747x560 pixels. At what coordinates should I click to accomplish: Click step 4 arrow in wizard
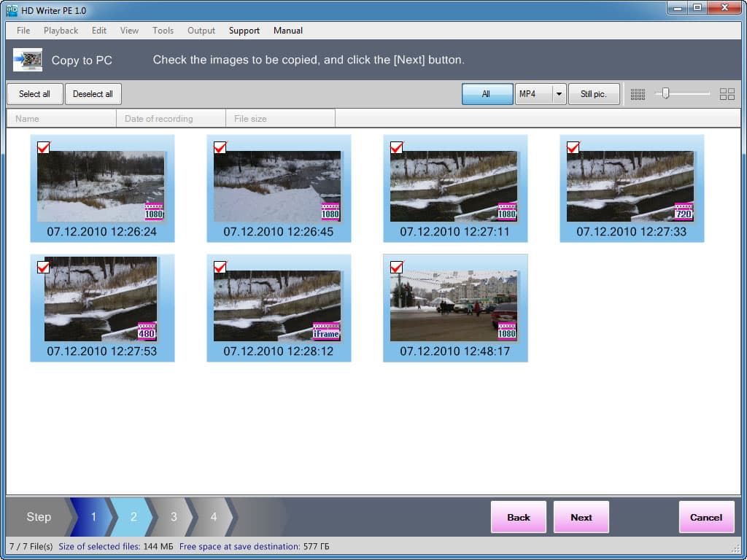(x=214, y=517)
